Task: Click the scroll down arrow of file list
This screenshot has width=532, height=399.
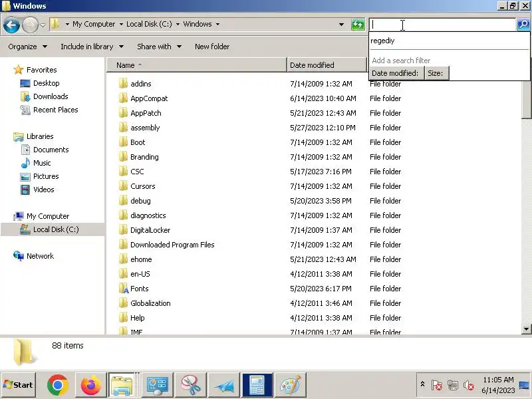Action: tap(526, 329)
